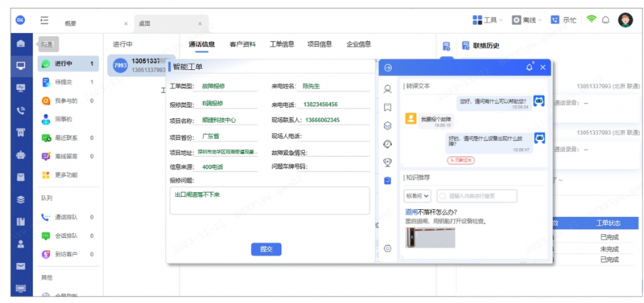Click the wifi signal status icon

tap(592, 19)
